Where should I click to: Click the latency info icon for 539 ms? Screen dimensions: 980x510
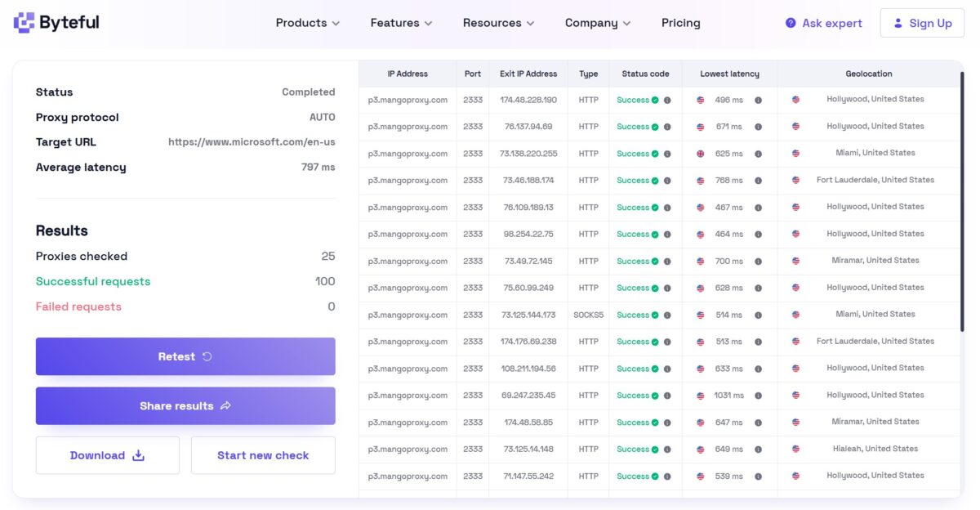pyautogui.click(x=758, y=476)
